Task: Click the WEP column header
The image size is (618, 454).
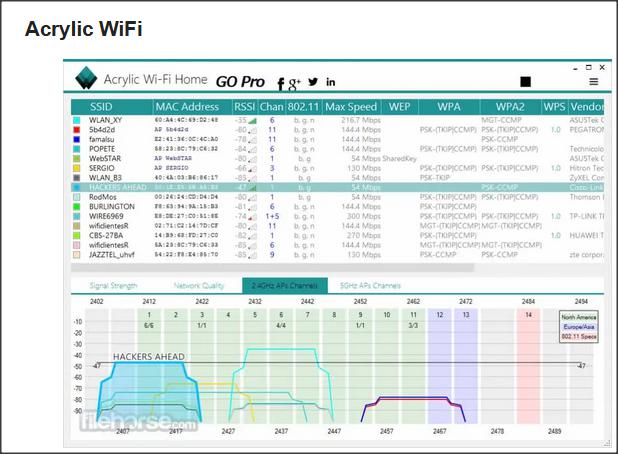Action: (399, 107)
